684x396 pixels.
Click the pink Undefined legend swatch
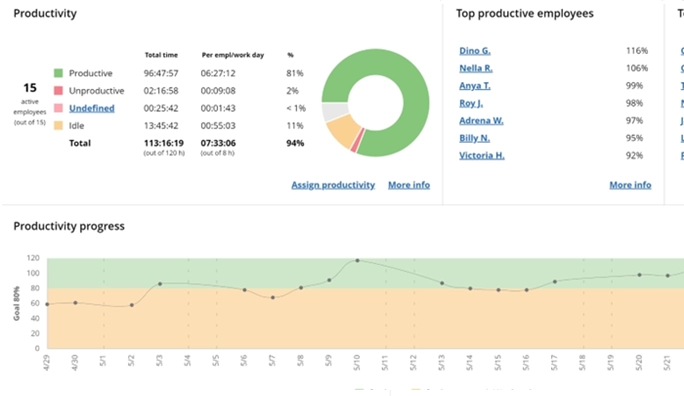click(58, 108)
